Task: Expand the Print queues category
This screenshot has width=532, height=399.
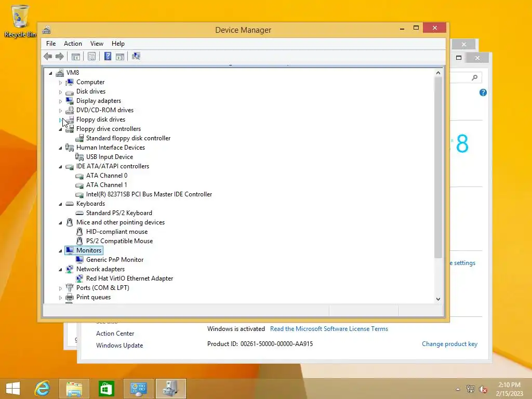Action: pyautogui.click(x=60, y=298)
